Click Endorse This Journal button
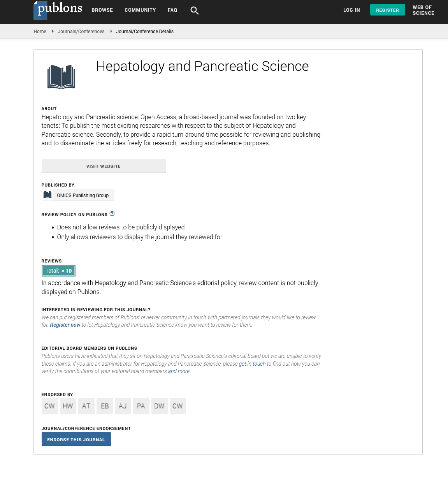Screen dimensions: 448x502 point(76,439)
